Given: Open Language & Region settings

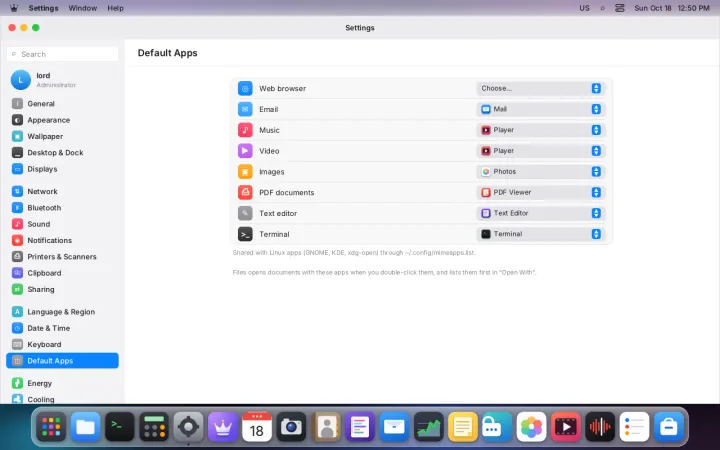Looking at the screenshot, I should (62, 312).
